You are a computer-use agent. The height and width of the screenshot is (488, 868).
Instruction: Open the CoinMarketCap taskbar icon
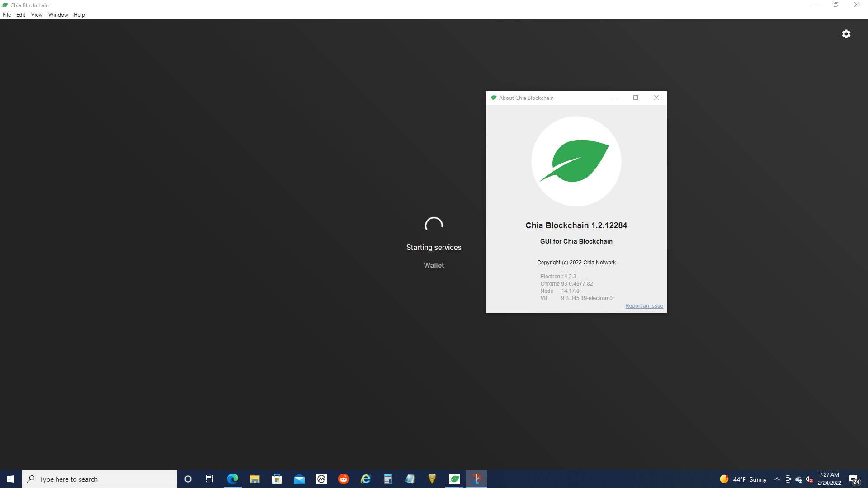click(321, 479)
